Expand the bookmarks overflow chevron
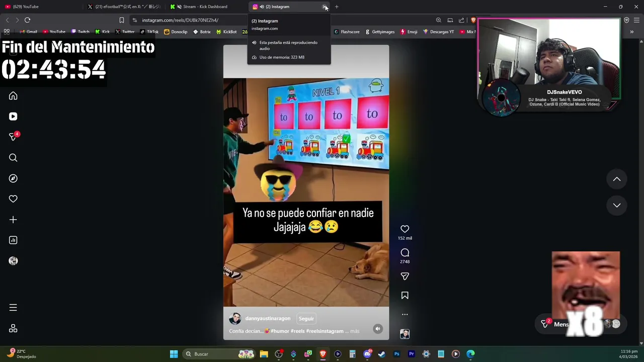Screen dimensions: 644x362 pos(631,32)
